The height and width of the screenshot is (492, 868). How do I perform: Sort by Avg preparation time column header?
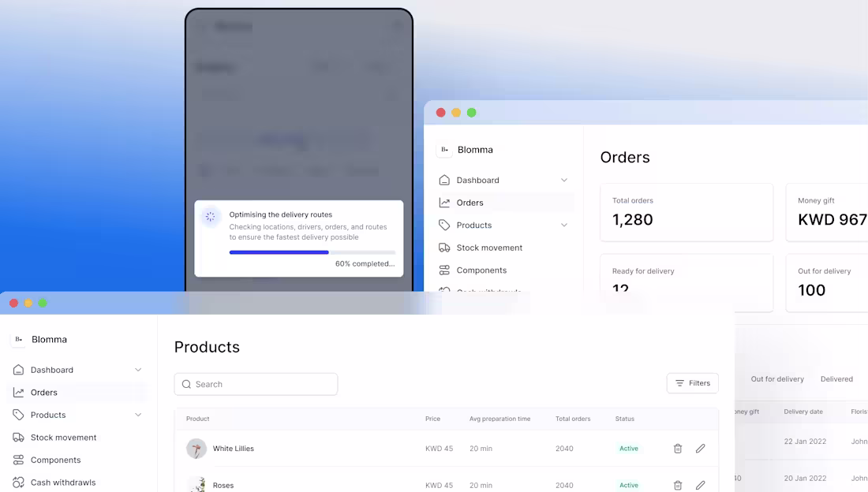499,419
